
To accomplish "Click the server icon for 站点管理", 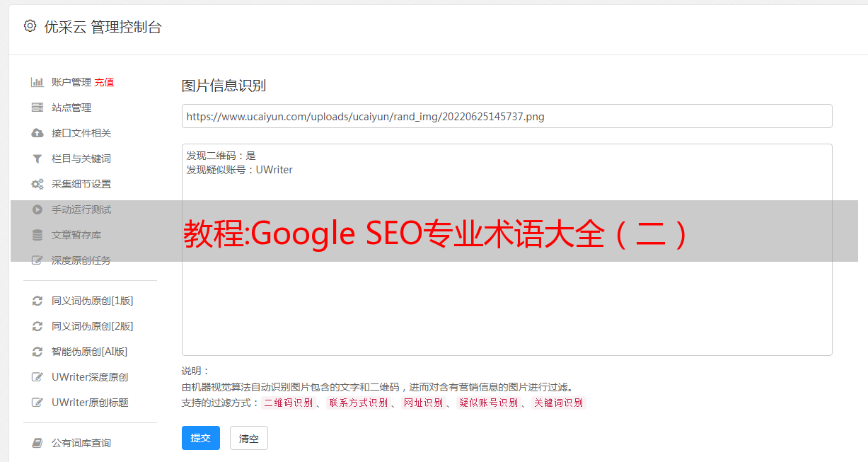I will pos(37,108).
